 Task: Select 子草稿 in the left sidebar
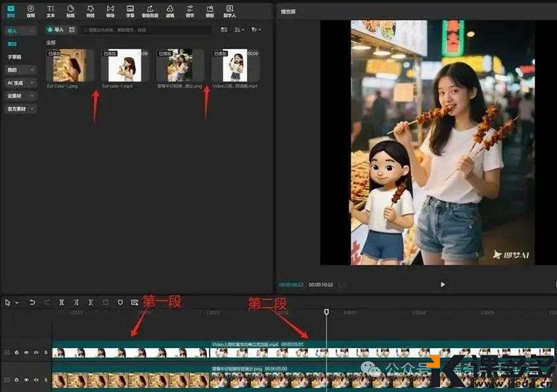tap(14, 56)
